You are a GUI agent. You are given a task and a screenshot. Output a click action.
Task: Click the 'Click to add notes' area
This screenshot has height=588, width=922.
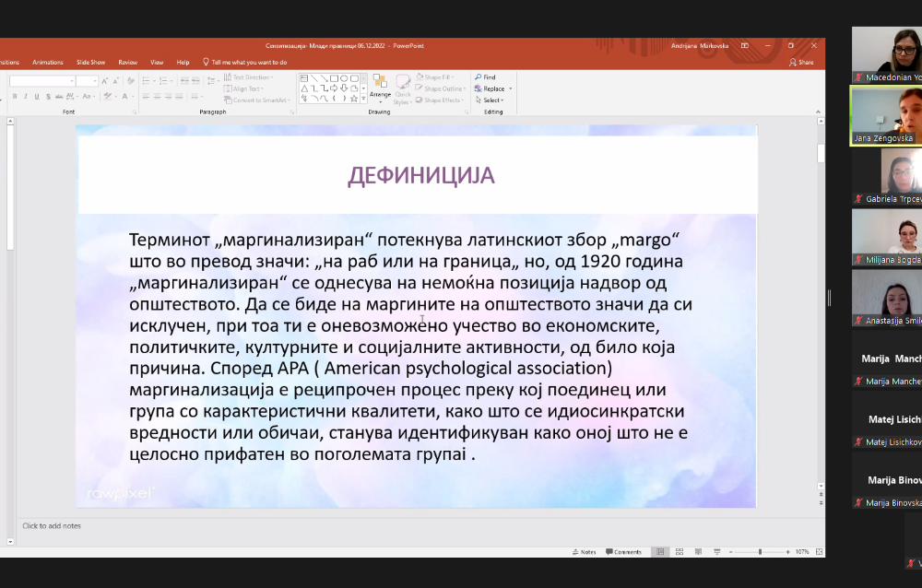point(52,525)
